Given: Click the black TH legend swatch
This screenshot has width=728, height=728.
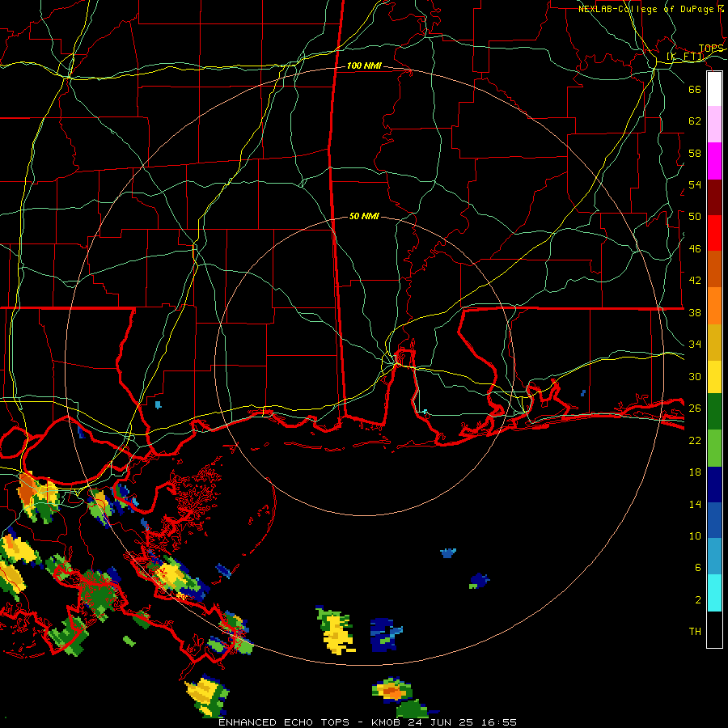Looking at the screenshot, I should 714,629.
